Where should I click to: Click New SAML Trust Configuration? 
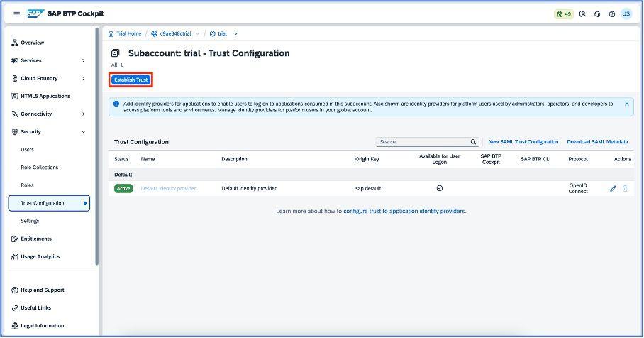pyautogui.click(x=523, y=142)
